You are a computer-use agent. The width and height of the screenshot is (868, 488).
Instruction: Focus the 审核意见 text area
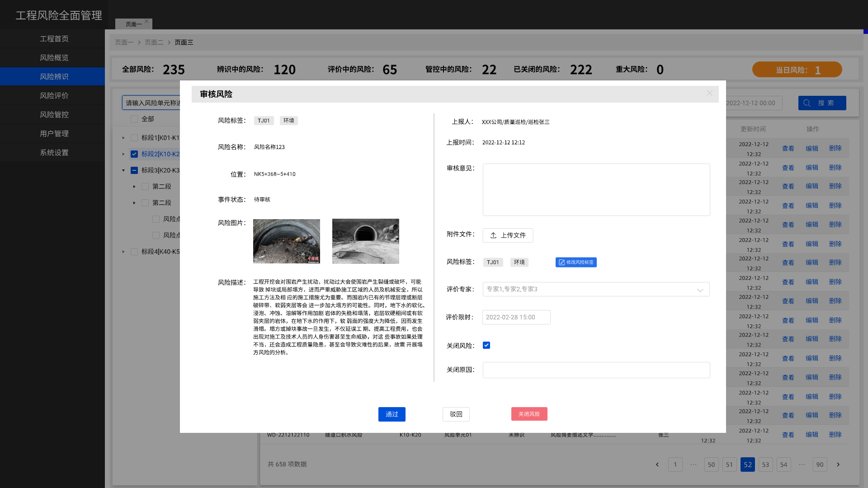coord(596,190)
